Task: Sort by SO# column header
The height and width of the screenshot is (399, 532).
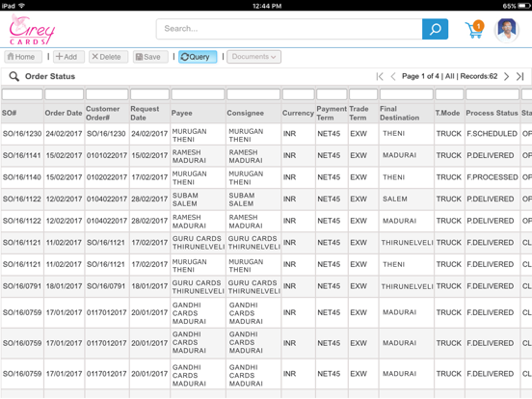Action: point(22,113)
